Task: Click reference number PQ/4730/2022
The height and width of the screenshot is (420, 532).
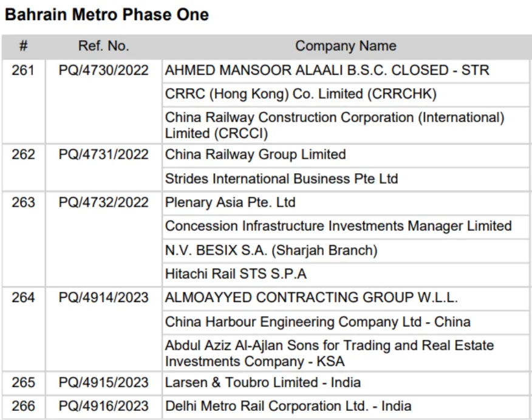Action: tap(103, 71)
